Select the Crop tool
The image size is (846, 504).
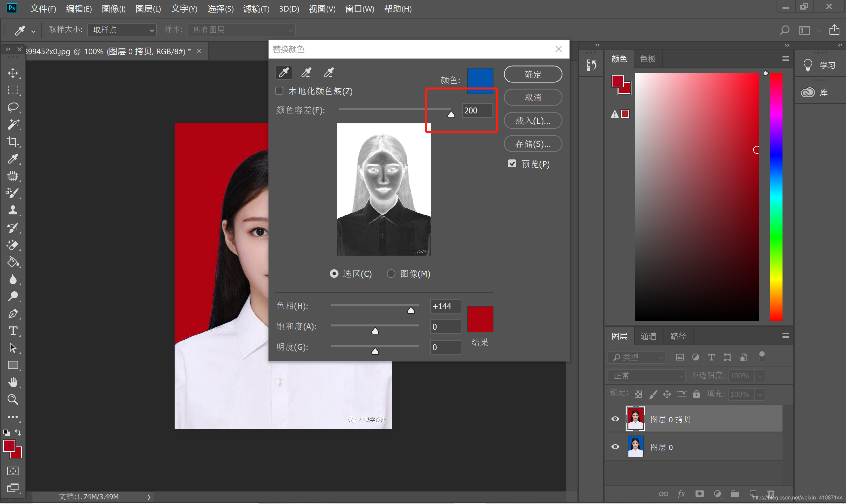13,142
